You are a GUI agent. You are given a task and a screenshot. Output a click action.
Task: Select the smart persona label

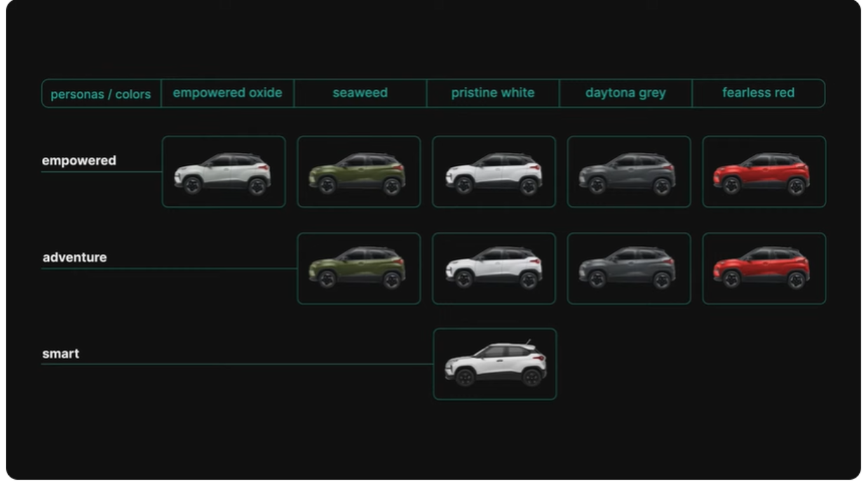click(61, 354)
